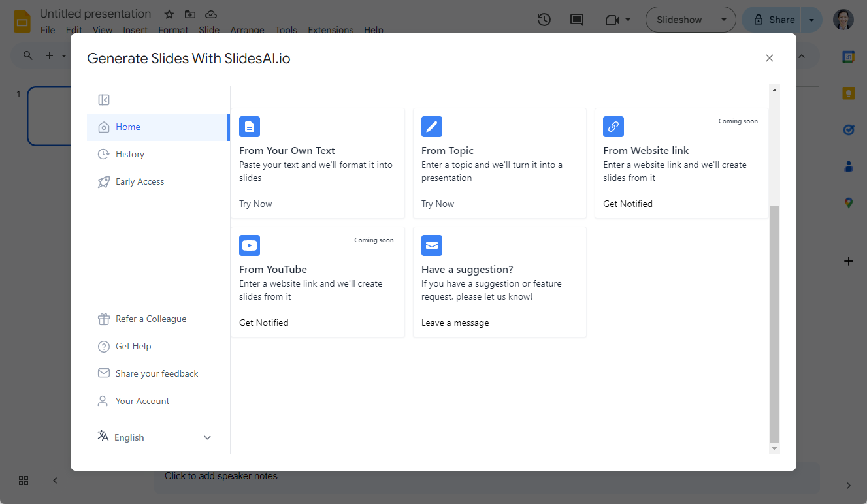Screen dimensions: 867x504
Task: Click the move to folder icon
Action: (x=190, y=14)
